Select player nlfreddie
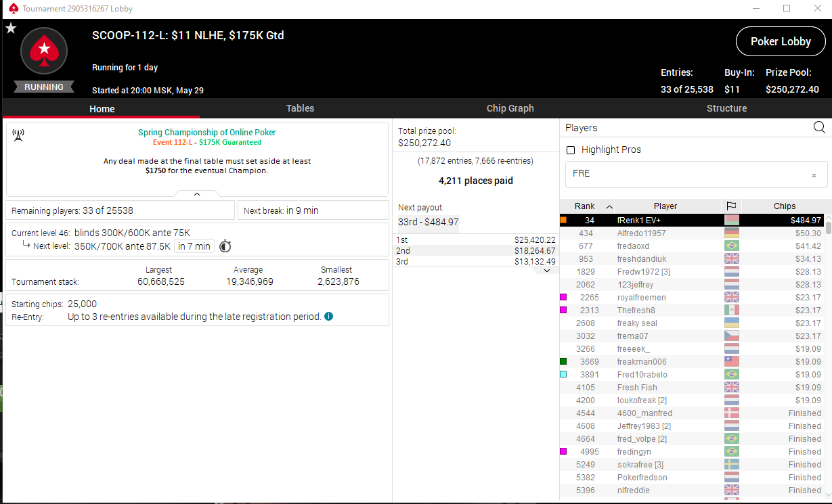This screenshot has width=832, height=504. (691, 490)
